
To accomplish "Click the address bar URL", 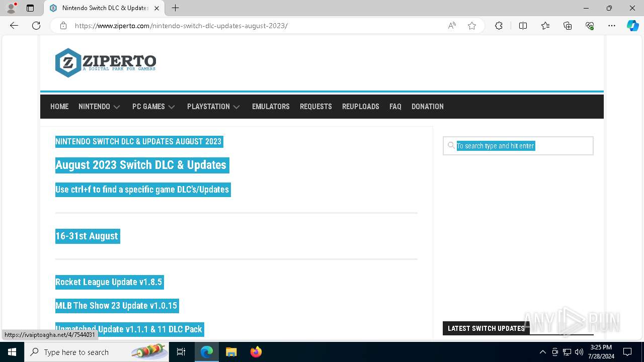I will (181, 26).
